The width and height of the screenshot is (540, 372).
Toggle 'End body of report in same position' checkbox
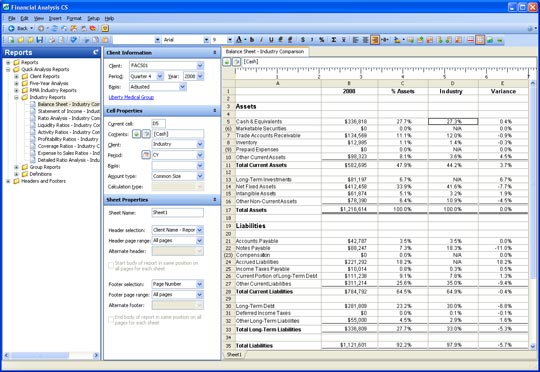click(111, 320)
